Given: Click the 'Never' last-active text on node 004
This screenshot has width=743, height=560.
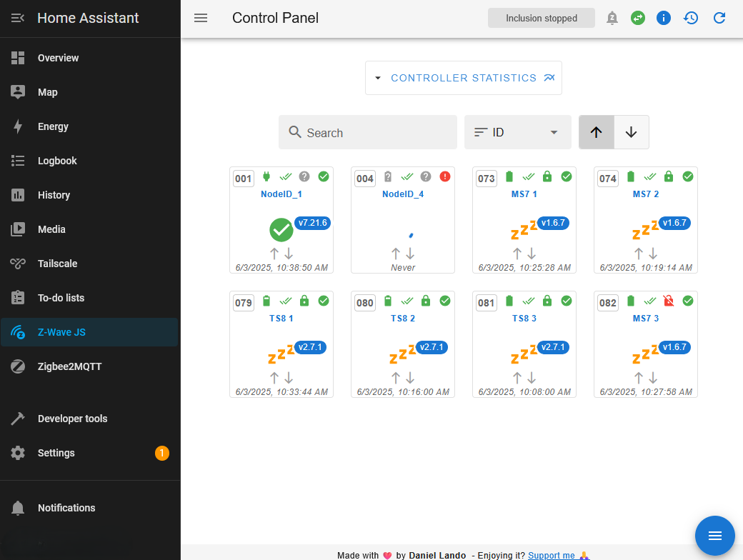Looking at the screenshot, I should (x=403, y=268).
